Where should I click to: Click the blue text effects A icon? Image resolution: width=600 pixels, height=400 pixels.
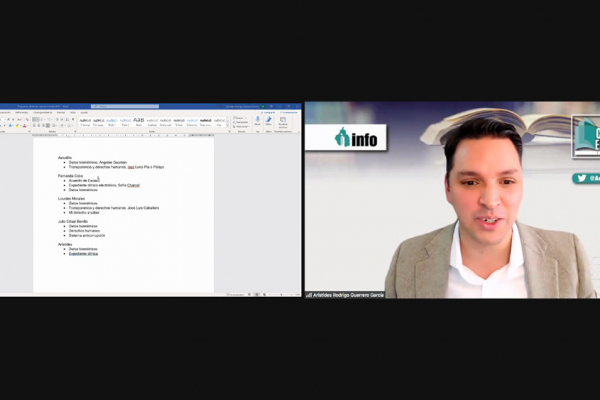[x=10, y=126]
